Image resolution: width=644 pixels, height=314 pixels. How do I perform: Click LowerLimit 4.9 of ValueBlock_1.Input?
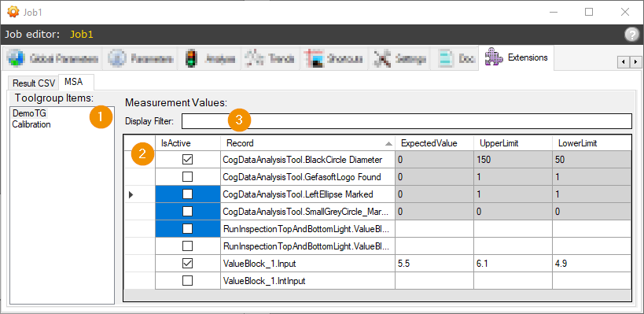[591, 263]
